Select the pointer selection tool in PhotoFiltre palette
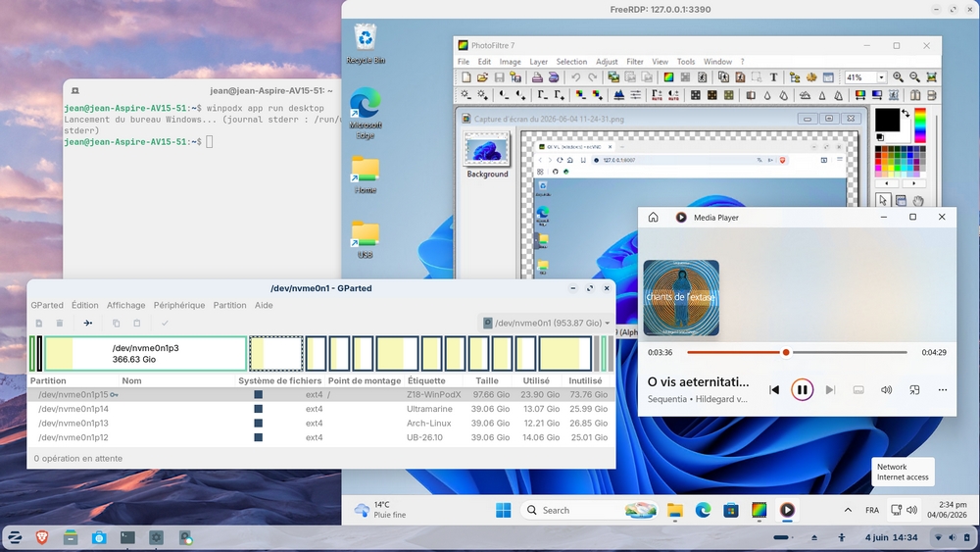 (883, 201)
